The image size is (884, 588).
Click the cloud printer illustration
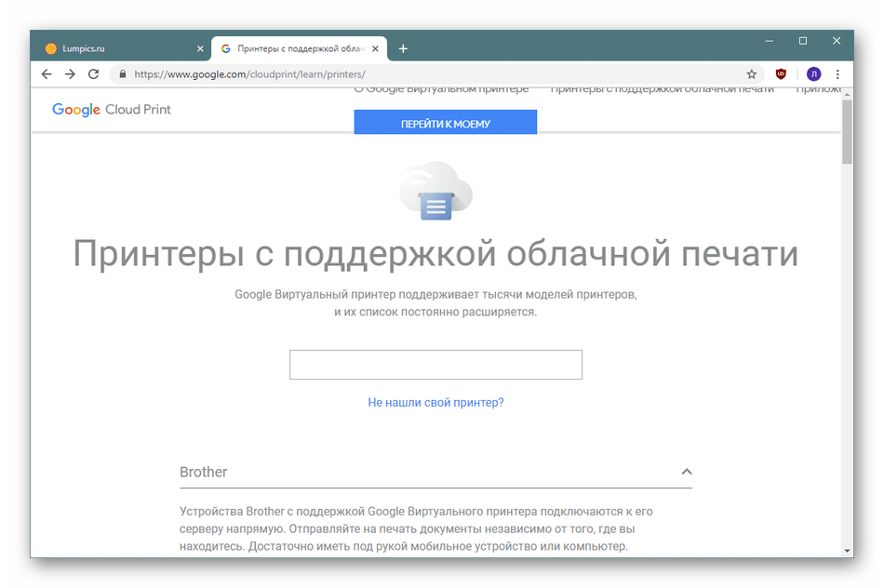[435, 191]
